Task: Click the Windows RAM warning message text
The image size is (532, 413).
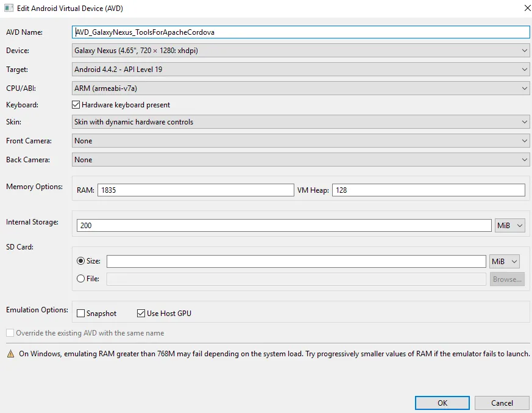Action: (274, 354)
